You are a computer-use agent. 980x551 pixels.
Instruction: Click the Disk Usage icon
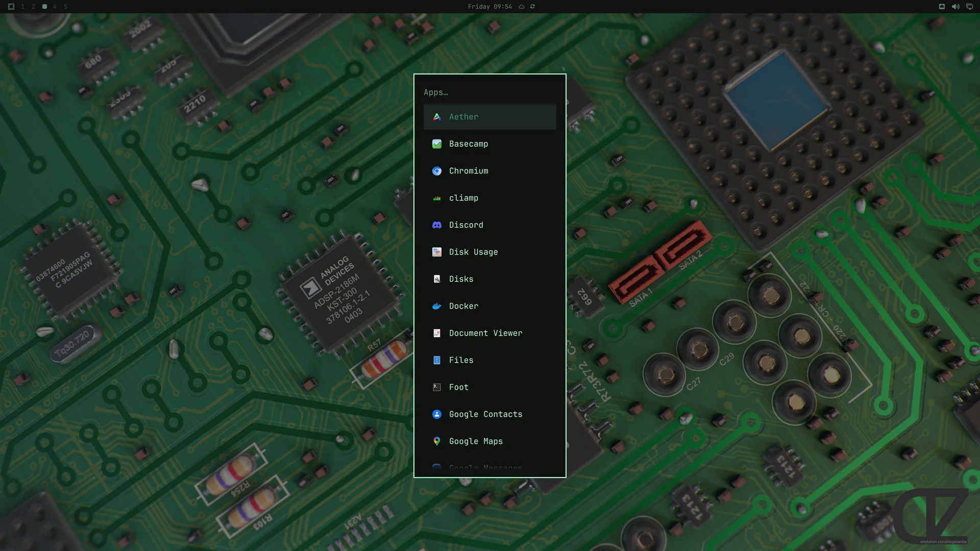[x=437, y=252]
